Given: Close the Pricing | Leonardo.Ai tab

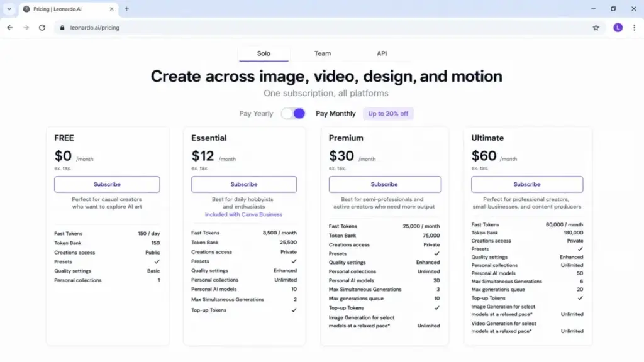Looking at the screenshot, I should coord(112,9).
